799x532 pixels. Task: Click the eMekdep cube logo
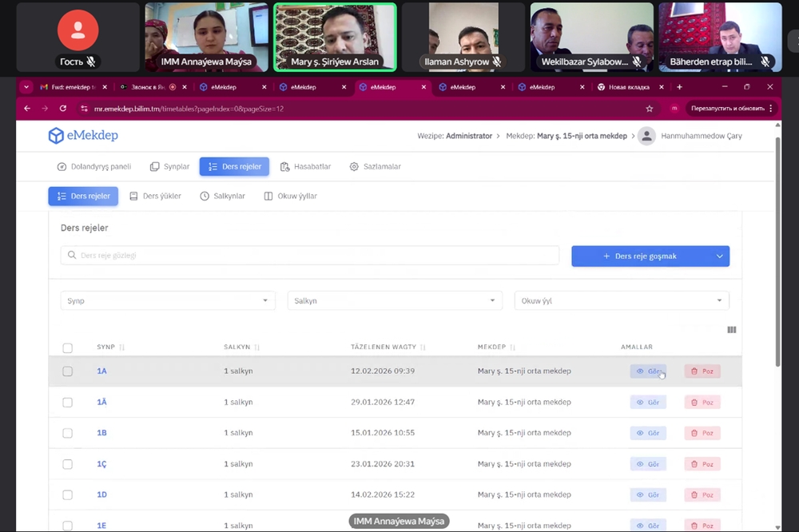(x=56, y=136)
